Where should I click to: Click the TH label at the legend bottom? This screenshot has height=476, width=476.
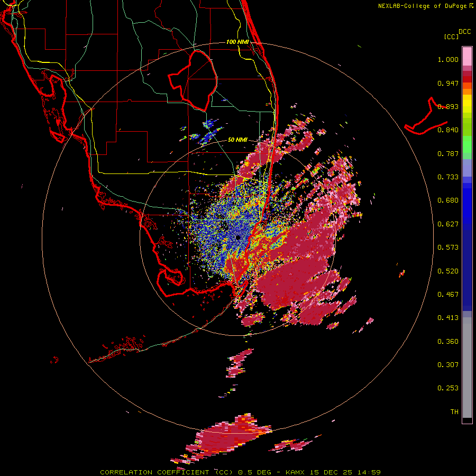tap(454, 412)
